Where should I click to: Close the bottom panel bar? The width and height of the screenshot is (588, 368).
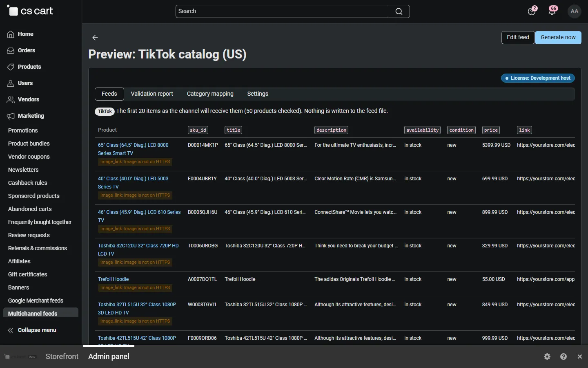[580, 357]
